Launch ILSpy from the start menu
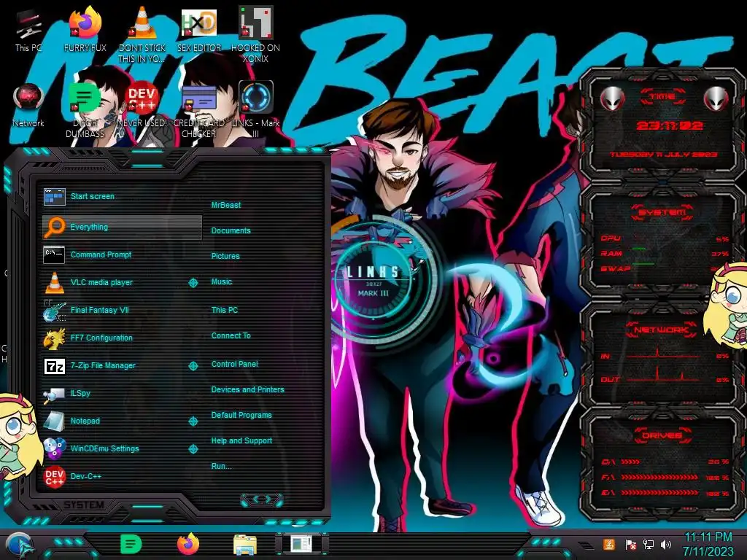The image size is (747, 560). [123, 393]
